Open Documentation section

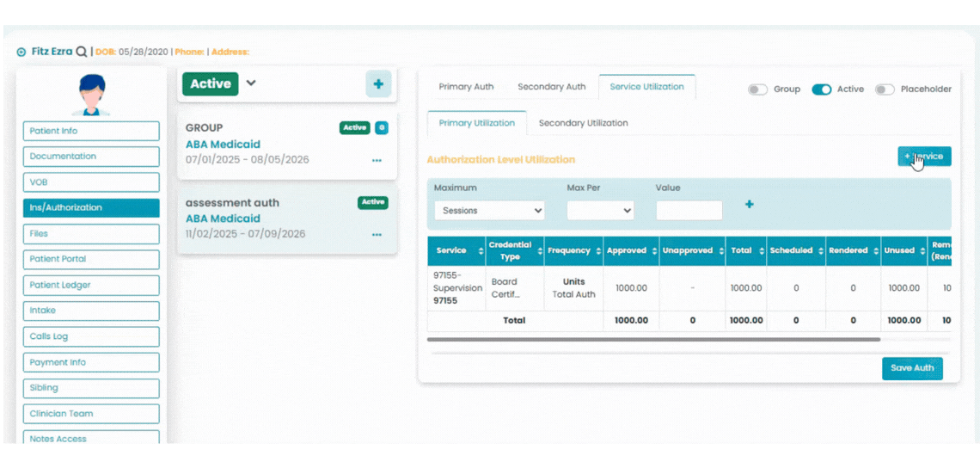tap(91, 157)
